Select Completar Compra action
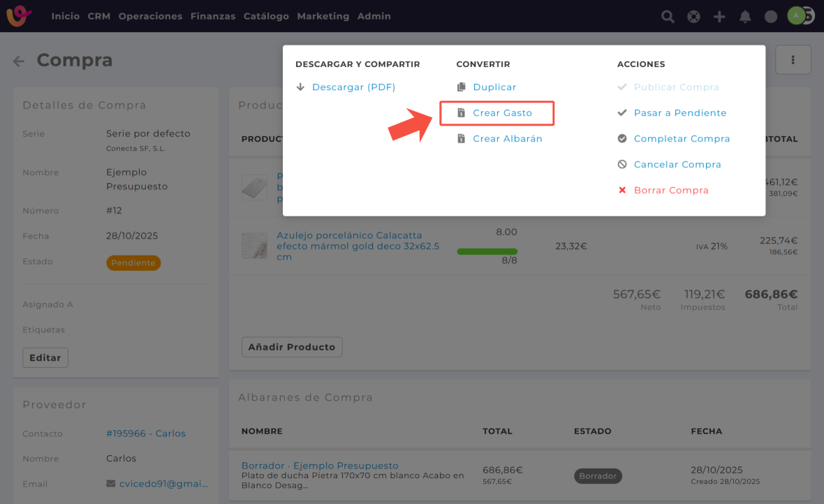This screenshot has height=504, width=824. pyautogui.click(x=682, y=139)
